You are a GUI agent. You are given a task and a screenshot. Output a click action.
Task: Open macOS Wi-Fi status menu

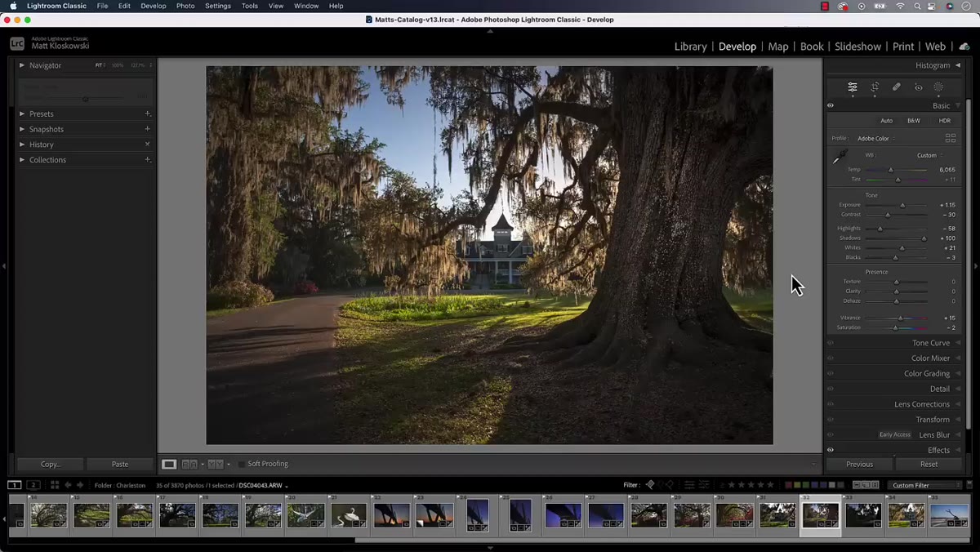[900, 6]
